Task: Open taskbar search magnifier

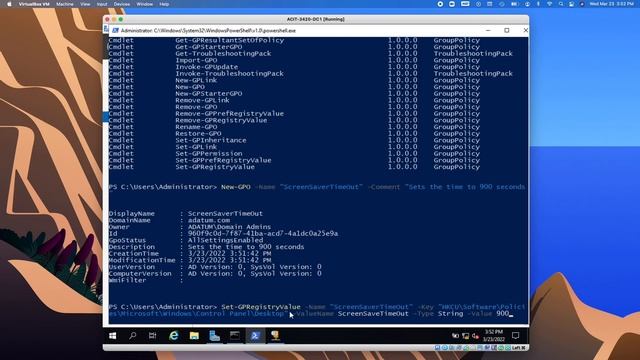Action: [x=132, y=336]
